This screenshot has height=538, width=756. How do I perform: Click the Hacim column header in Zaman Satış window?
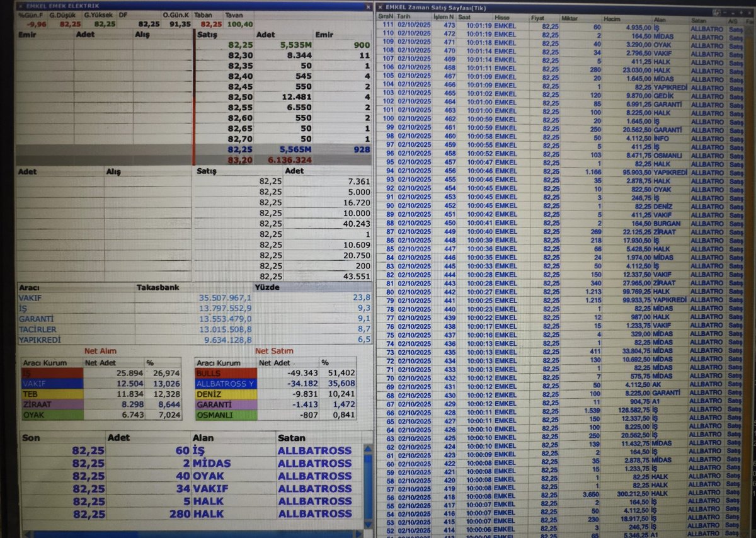tap(612, 18)
